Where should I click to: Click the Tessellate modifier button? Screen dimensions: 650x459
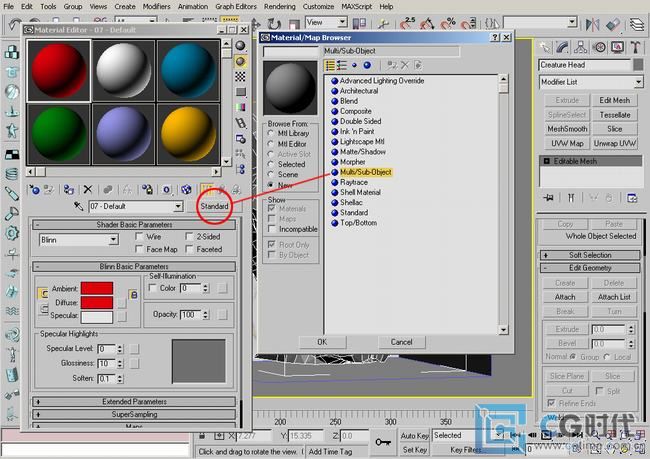[614, 115]
